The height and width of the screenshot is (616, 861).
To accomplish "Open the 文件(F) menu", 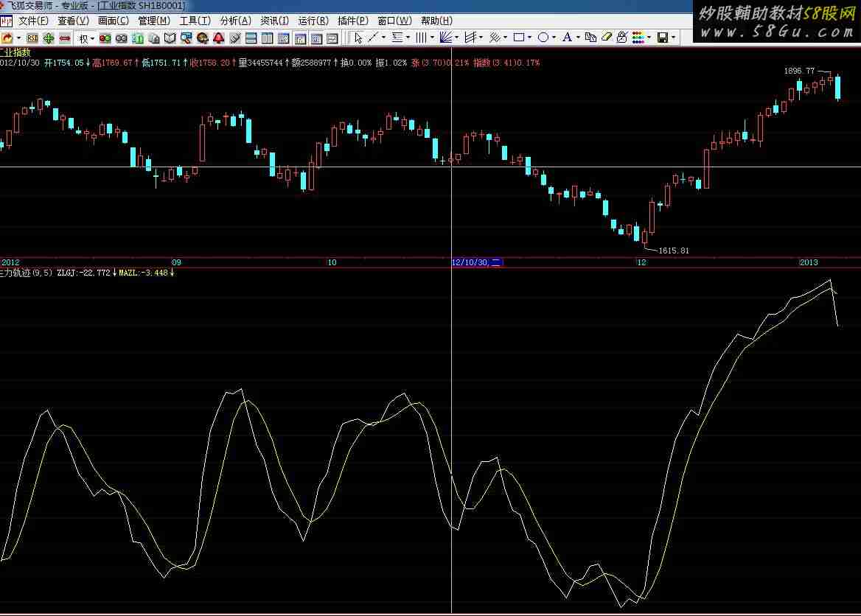I will pos(33,21).
